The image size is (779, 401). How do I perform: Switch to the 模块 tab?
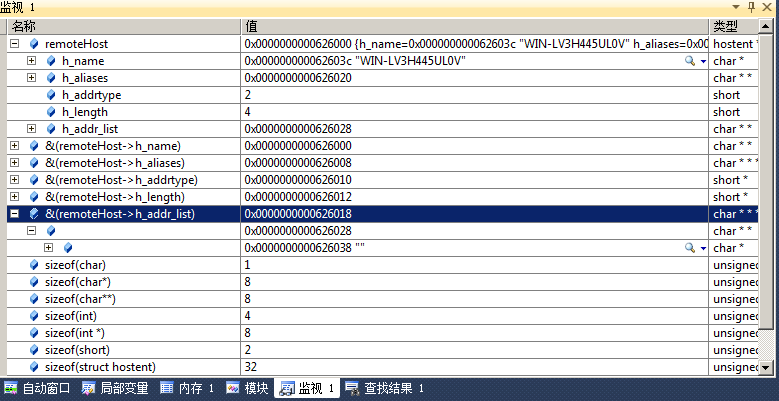[247, 388]
